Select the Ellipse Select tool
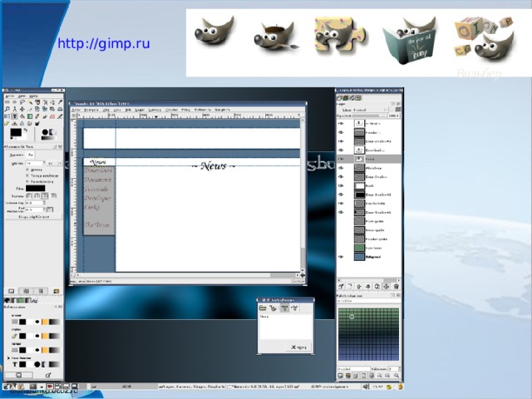 15,102
